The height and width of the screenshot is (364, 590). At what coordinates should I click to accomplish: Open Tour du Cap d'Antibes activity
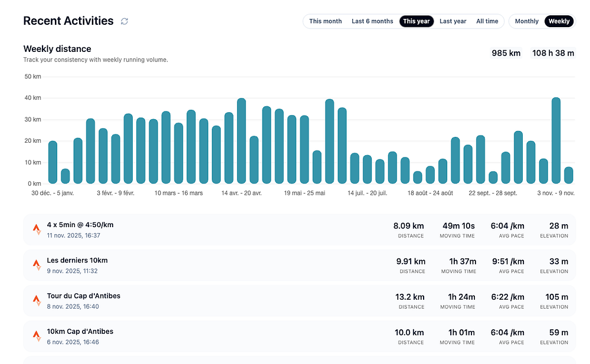point(84,296)
